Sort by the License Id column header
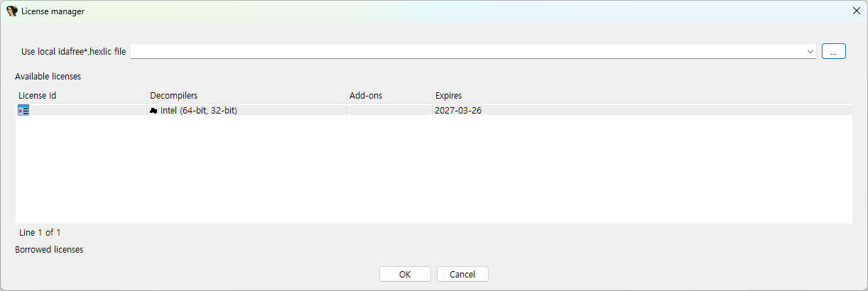 81,96
